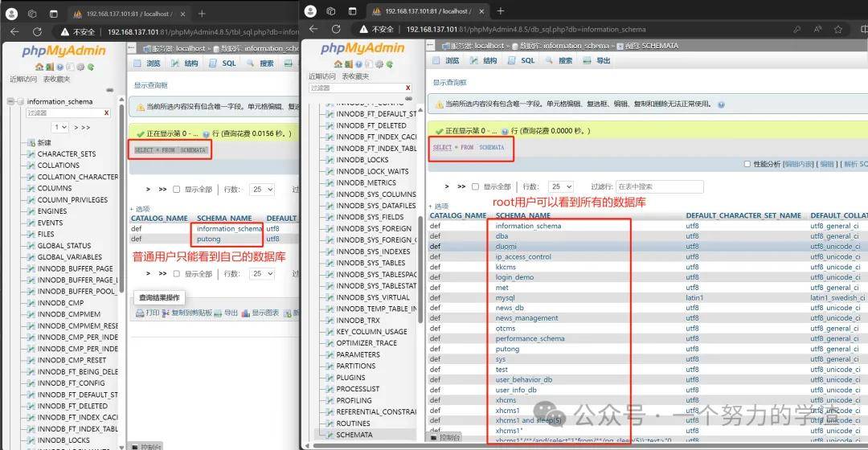
Task: Click settings gear icon in right window sidebar
Action: tap(379, 64)
